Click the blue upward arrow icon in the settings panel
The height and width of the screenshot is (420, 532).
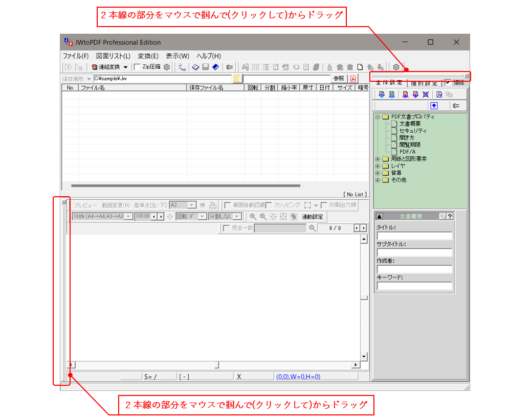pyautogui.click(x=434, y=105)
